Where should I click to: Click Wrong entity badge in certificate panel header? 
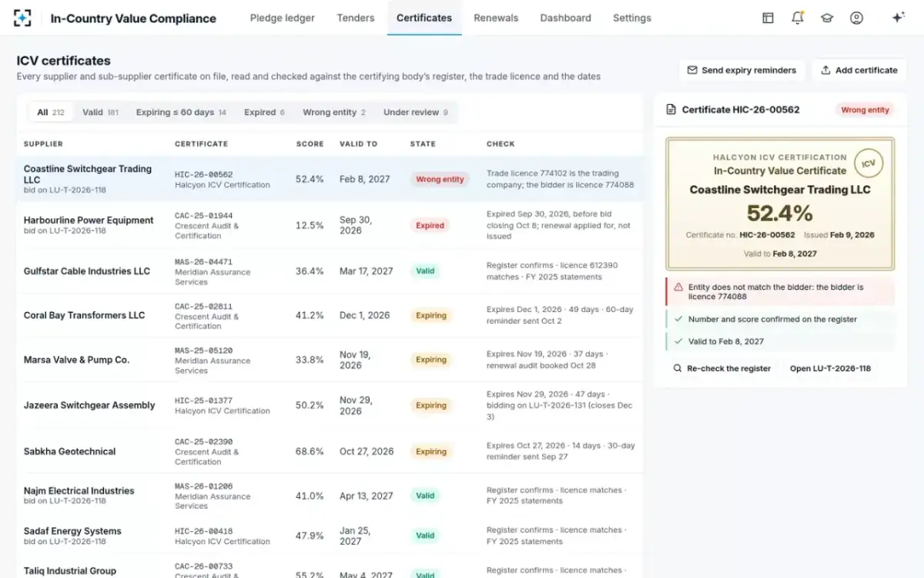865,109
